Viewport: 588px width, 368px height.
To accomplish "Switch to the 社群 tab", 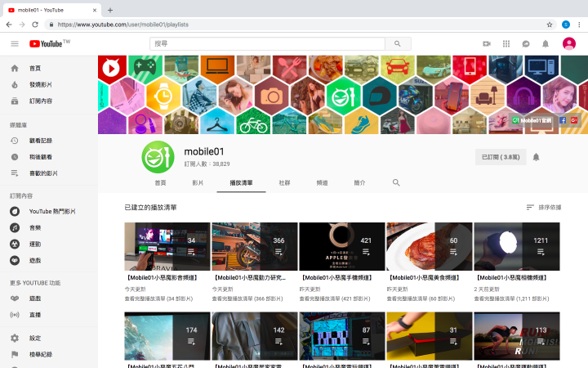I will pos(285,183).
